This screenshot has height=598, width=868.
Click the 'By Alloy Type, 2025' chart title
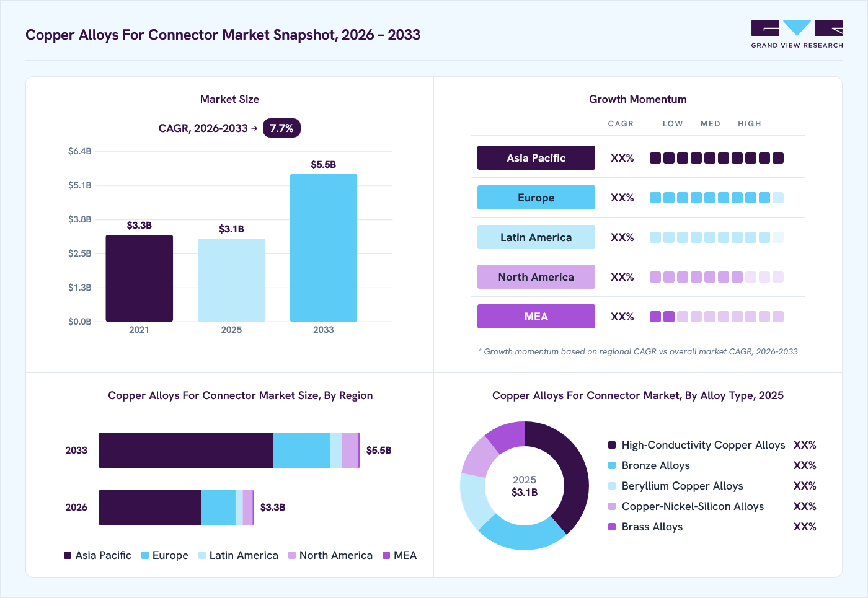click(638, 395)
